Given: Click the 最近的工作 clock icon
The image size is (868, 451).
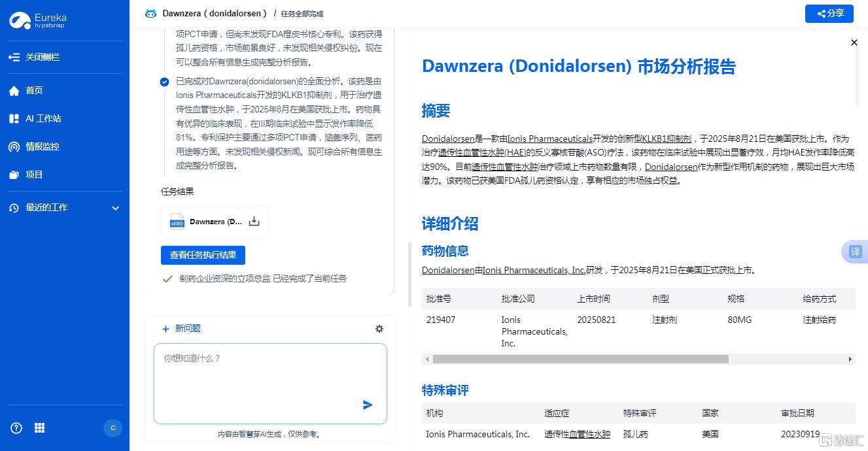Looking at the screenshot, I should coord(14,208).
